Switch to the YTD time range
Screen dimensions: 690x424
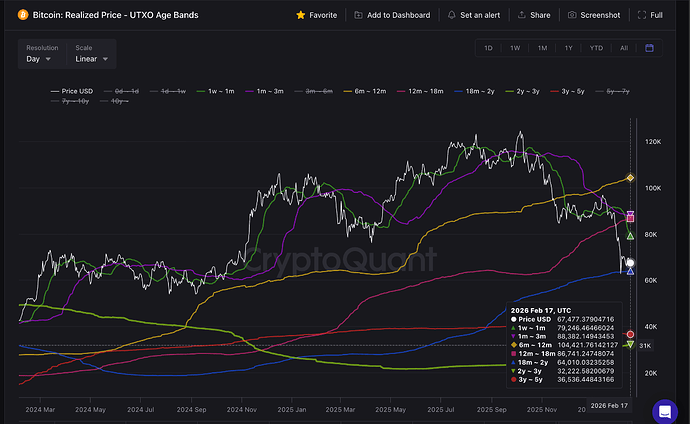(x=596, y=48)
